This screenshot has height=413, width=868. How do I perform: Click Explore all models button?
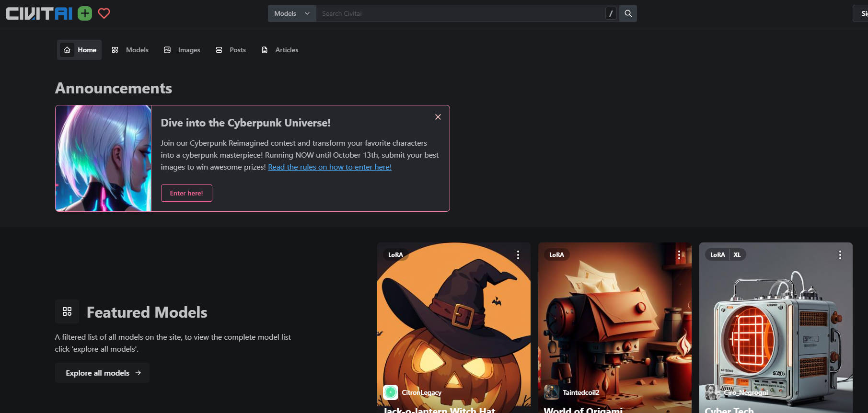tap(102, 373)
